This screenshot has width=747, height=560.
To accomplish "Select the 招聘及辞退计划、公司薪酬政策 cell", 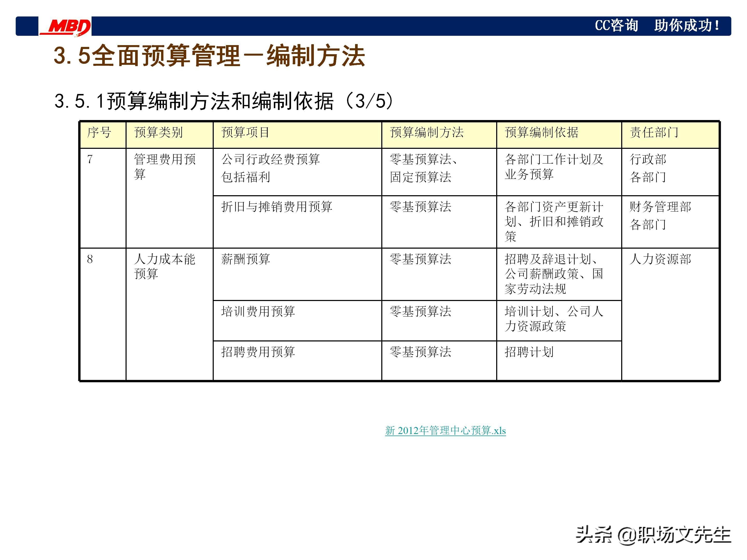I will tap(559, 274).
